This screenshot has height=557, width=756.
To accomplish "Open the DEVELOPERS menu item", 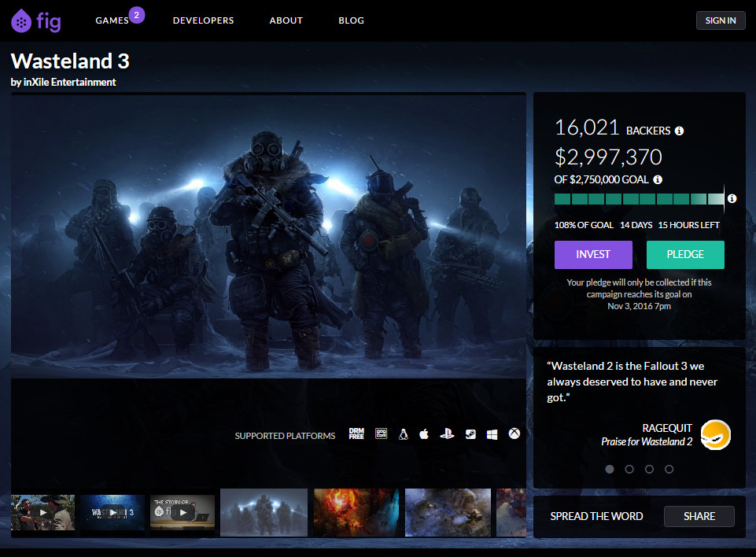I will pos(204,20).
